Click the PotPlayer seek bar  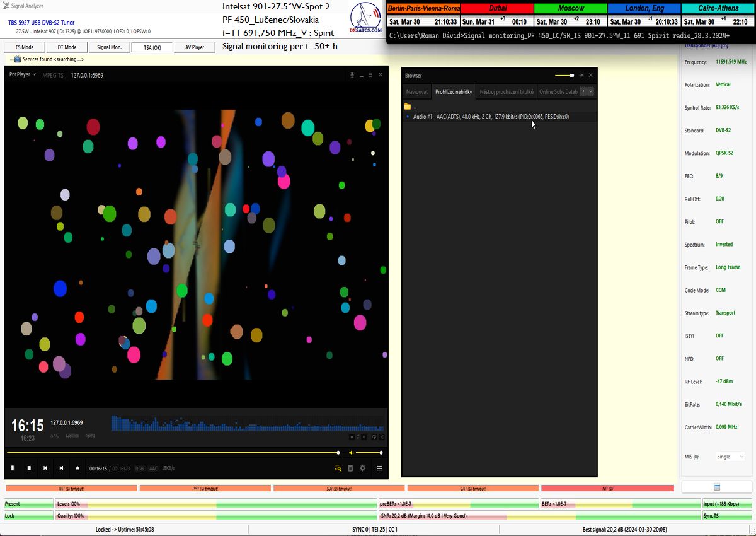point(170,453)
